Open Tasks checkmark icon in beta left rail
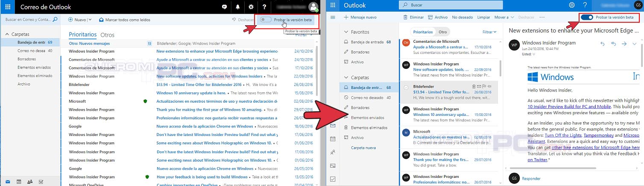Image resolution: width=644 pixels, height=186 pixels. tap(333, 179)
